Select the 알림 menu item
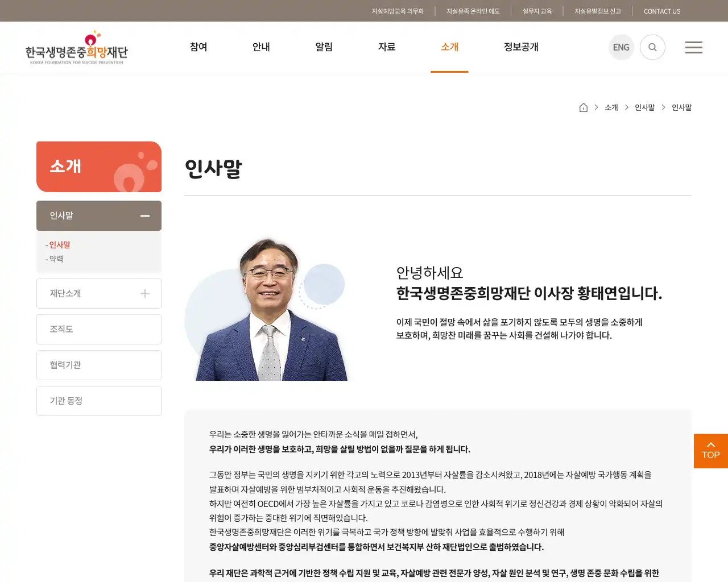This screenshot has height=582, width=728. pyautogui.click(x=324, y=47)
